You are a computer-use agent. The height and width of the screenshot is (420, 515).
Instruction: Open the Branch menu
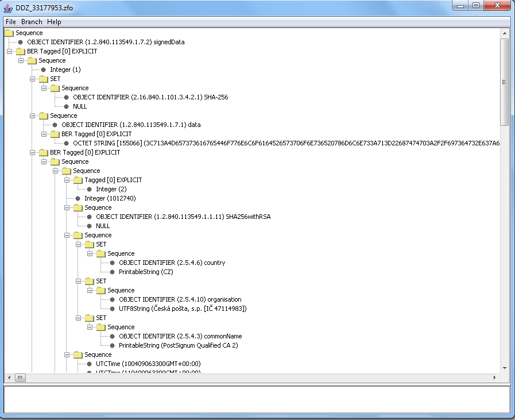(32, 22)
